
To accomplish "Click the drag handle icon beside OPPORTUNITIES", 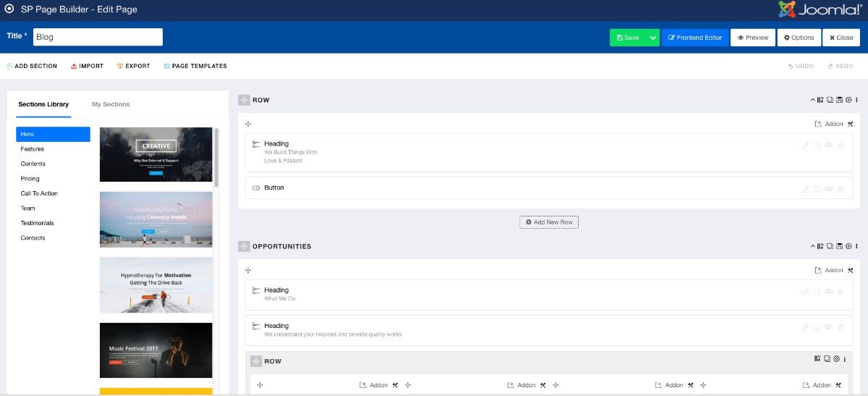I will pos(244,247).
